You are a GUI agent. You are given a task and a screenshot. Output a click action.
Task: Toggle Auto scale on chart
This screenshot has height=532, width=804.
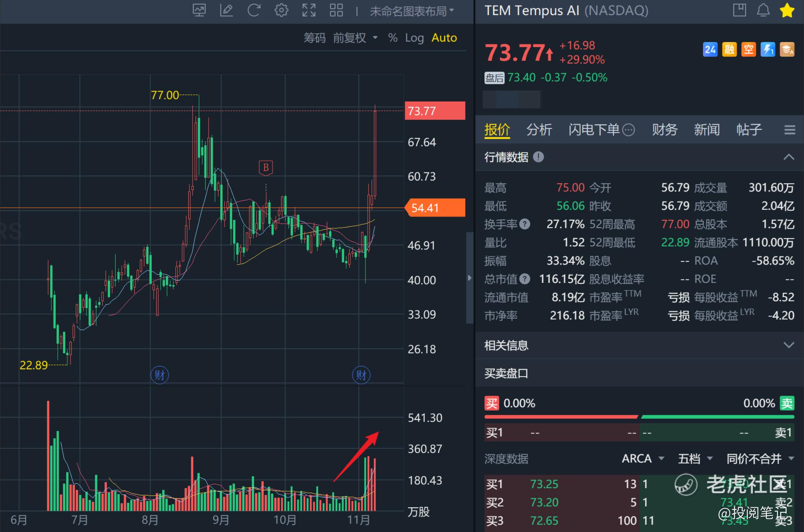point(444,38)
